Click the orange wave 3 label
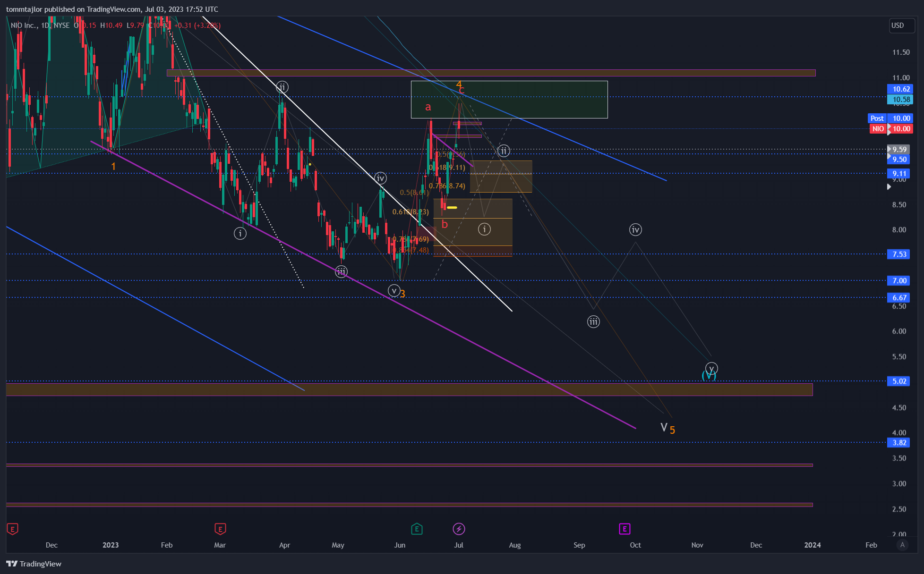 [402, 294]
